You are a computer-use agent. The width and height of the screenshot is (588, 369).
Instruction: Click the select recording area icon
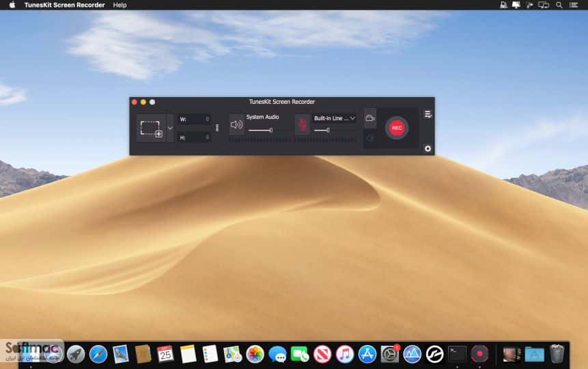[151, 128]
